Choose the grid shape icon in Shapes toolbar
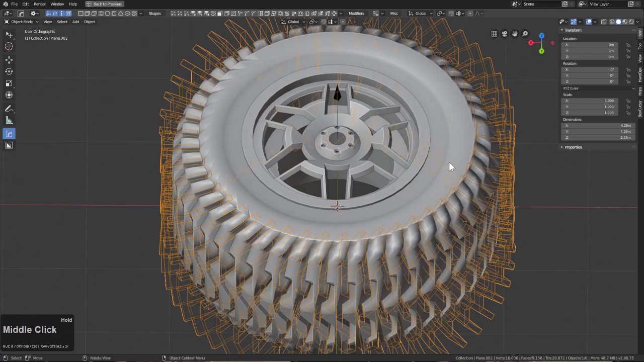Viewport: 644px width, 362px height. (101, 14)
